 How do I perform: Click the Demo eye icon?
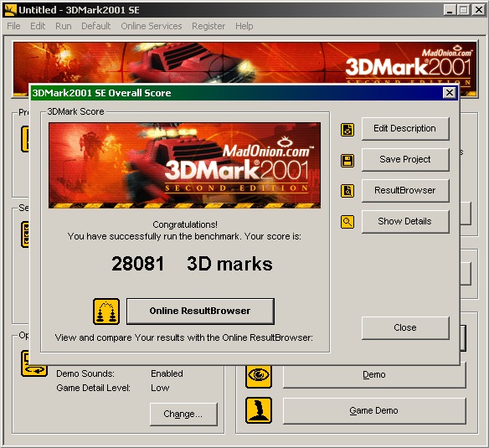click(259, 375)
